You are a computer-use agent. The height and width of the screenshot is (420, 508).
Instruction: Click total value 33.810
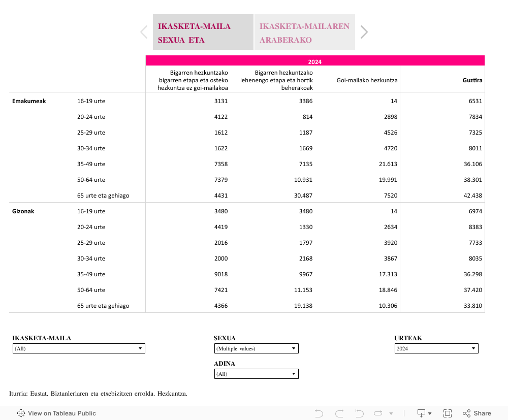click(x=473, y=306)
